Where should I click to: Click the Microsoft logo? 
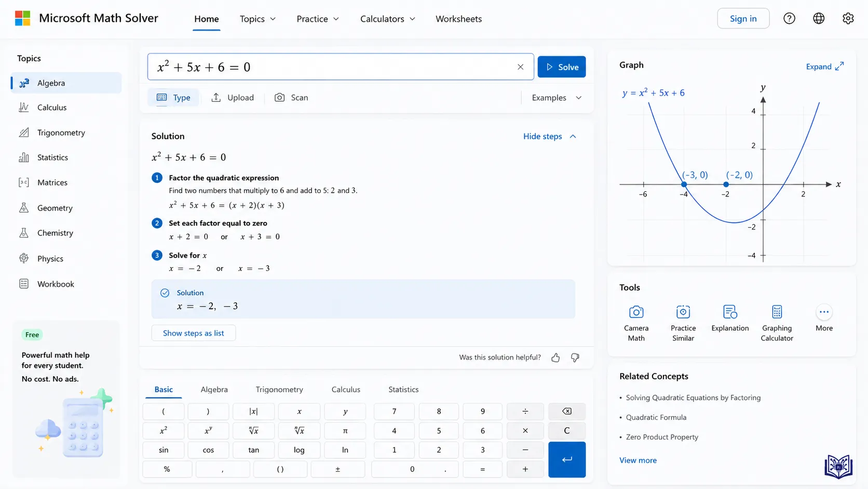pos(22,18)
